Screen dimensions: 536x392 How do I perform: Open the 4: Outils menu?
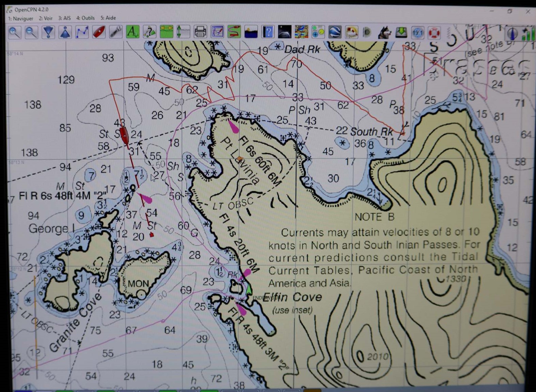pos(85,18)
